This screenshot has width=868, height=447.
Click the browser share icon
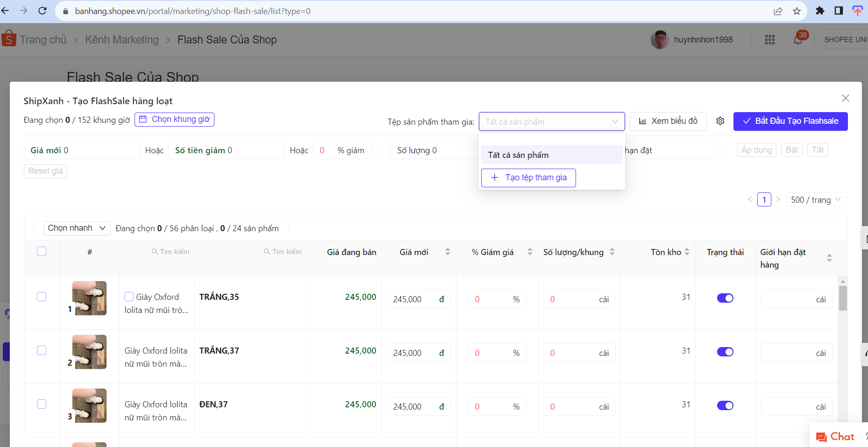pyautogui.click(x=778, y=11)
